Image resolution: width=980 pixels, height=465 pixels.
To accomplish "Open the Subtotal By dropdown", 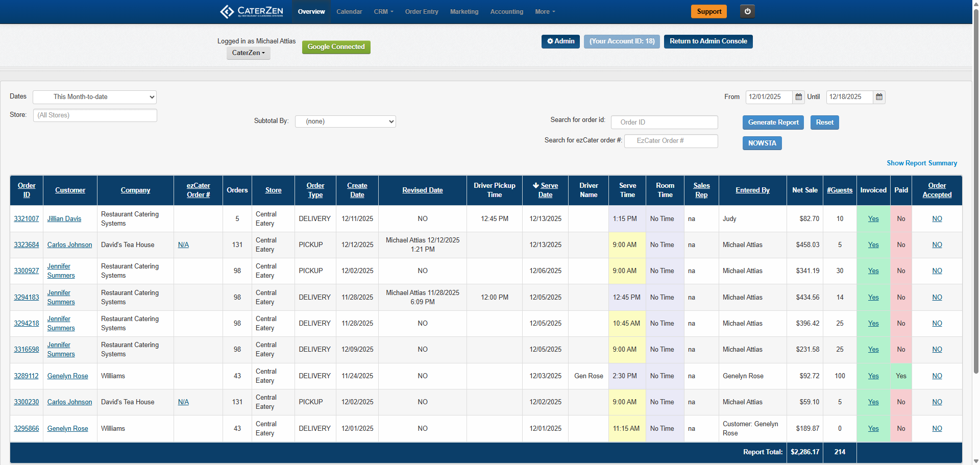I will point(345,121).
